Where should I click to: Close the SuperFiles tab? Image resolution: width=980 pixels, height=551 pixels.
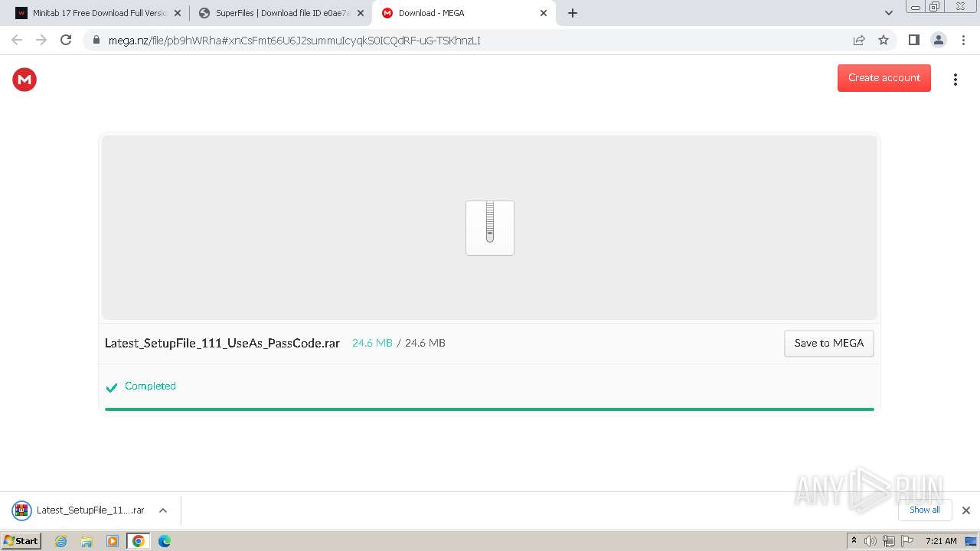pyautogui.click(x=361, y=13)
